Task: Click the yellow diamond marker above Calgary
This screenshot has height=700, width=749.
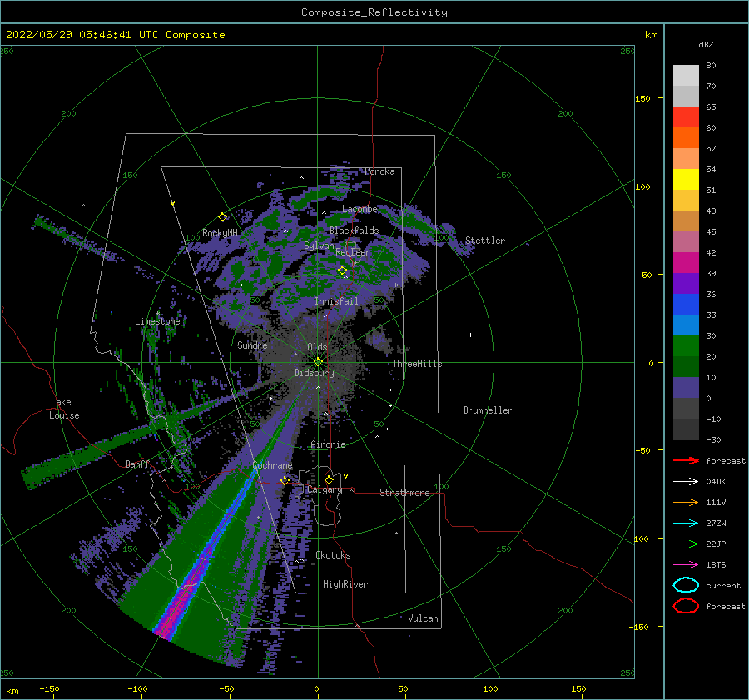Action: click(329, 479)
